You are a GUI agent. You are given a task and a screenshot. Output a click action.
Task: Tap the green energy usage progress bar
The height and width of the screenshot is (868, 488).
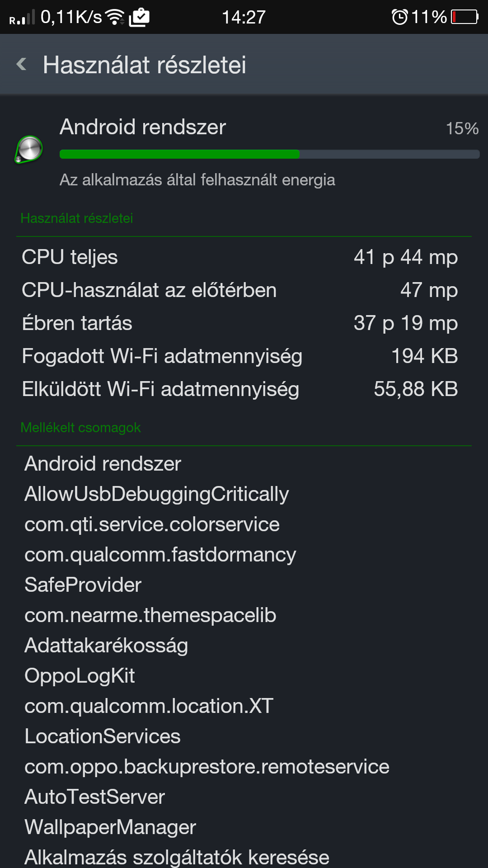[269, 154]
